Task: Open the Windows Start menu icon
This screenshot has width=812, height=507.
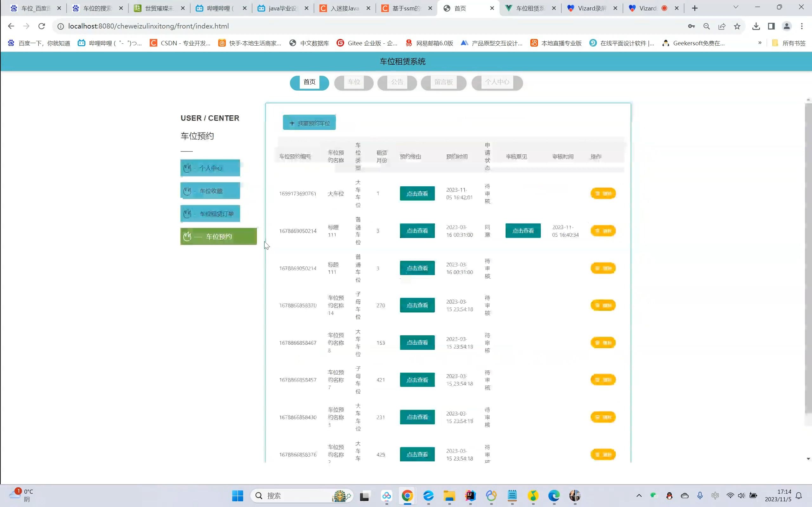Action: [238, 496]
